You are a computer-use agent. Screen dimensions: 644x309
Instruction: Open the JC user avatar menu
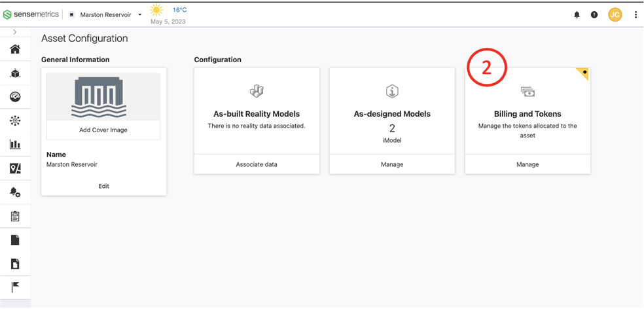point(615,14)
